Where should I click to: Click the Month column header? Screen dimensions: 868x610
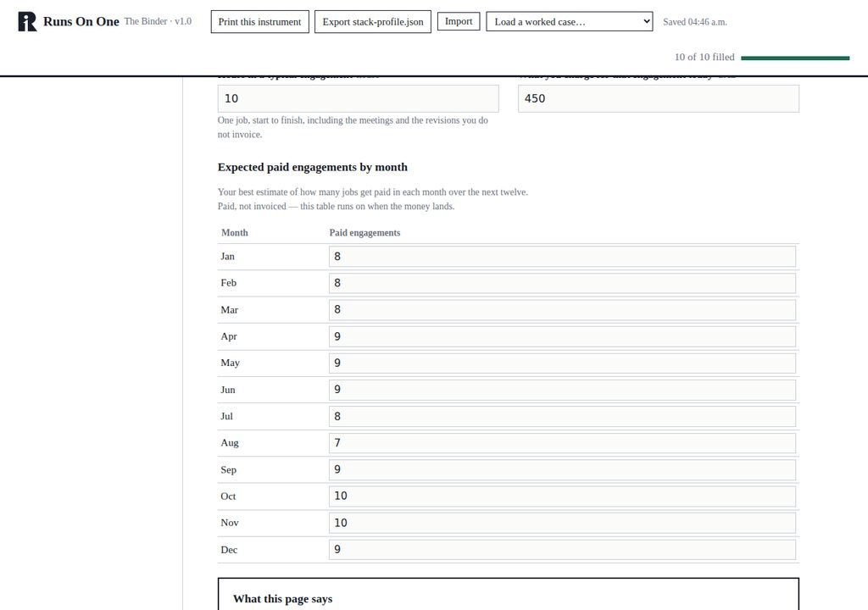point(235,232)
